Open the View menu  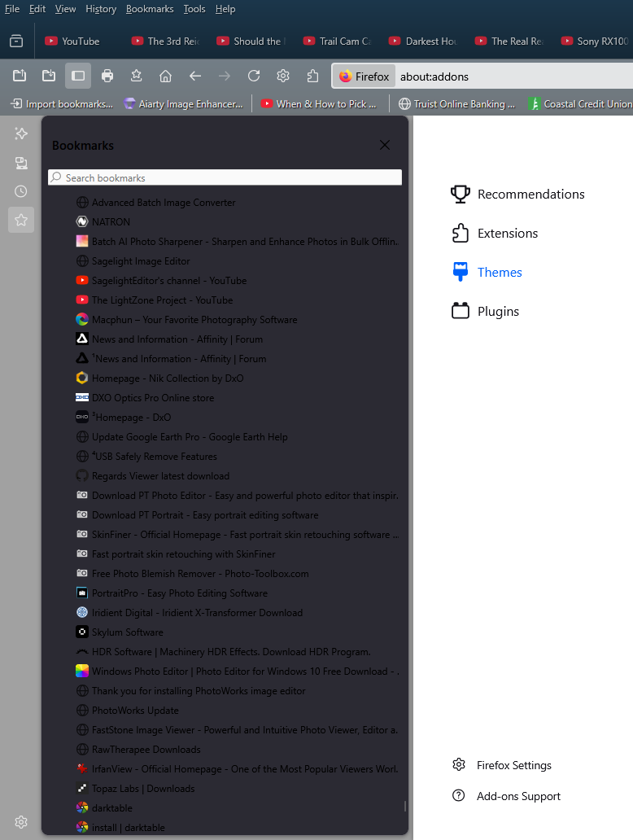pos(65,9)
